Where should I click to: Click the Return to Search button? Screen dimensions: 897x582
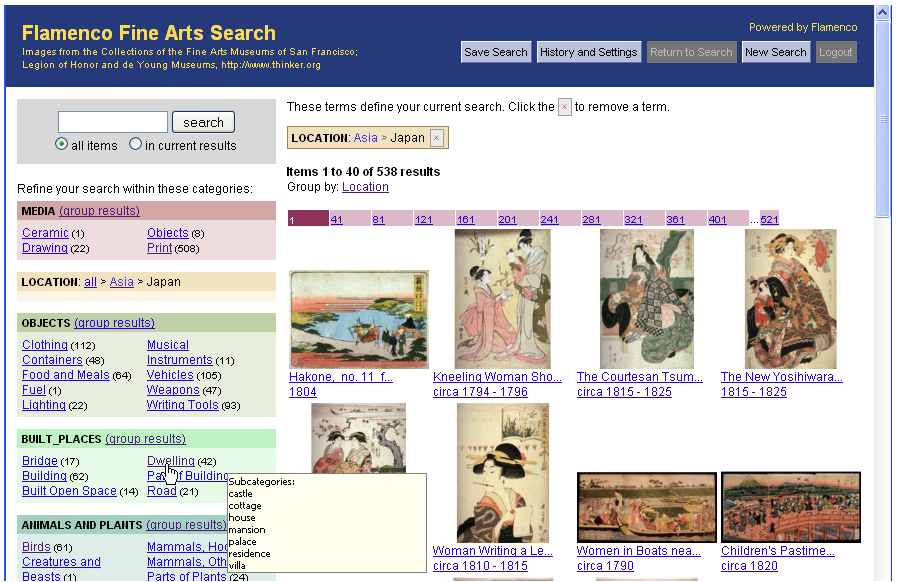pyautogui.click(x=691, y=52)
